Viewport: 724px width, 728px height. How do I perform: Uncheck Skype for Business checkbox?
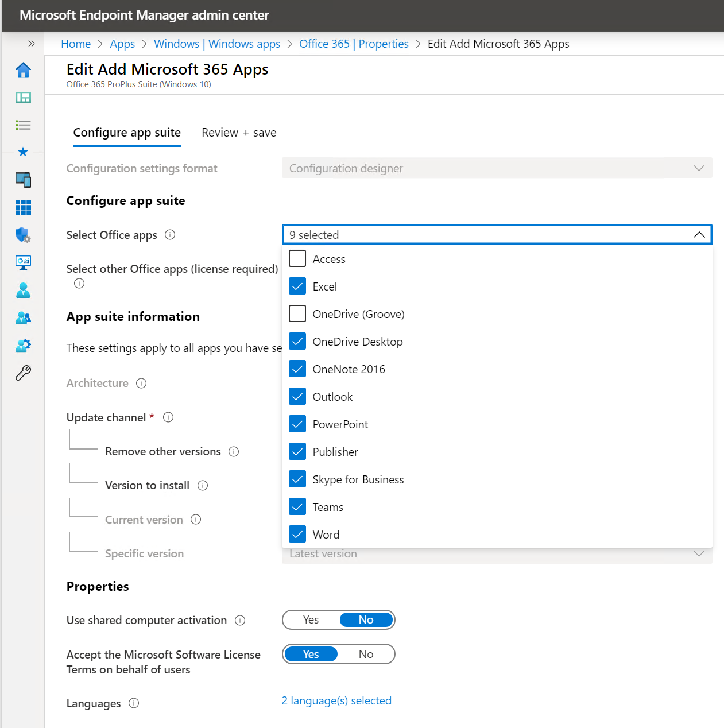297,479
